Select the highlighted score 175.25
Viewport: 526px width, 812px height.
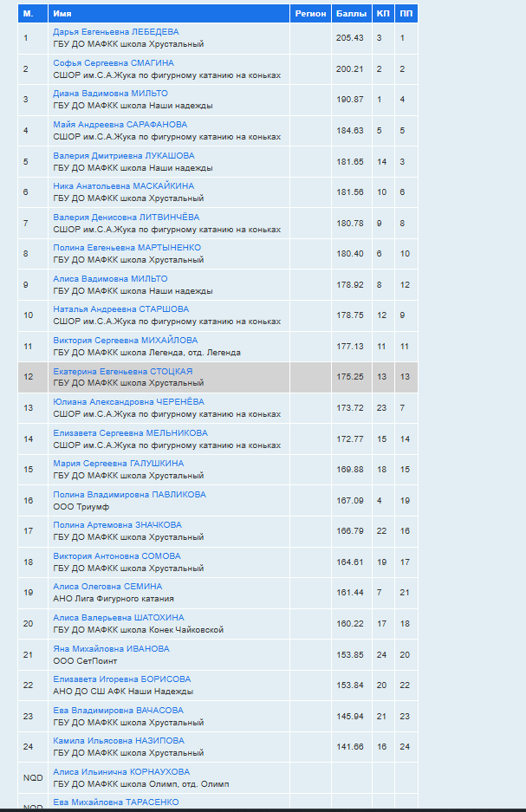click(350, 377)
